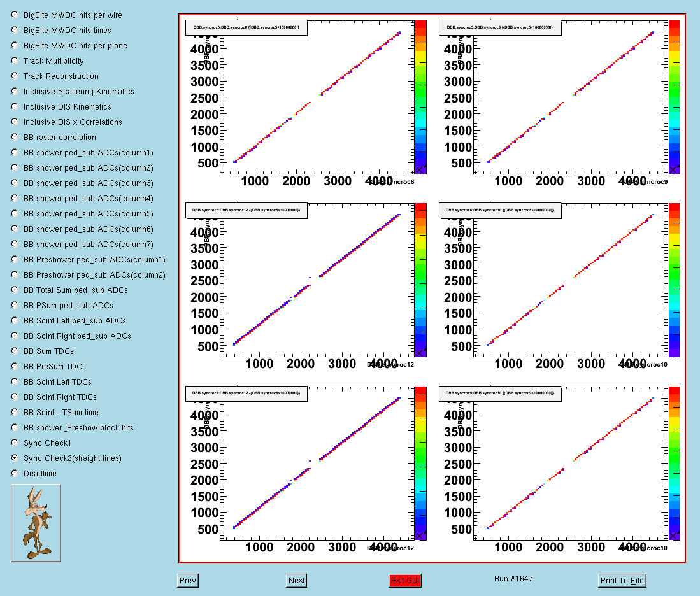Click the Run #1647 label
The image size is (700, 596).
point(513,579)
